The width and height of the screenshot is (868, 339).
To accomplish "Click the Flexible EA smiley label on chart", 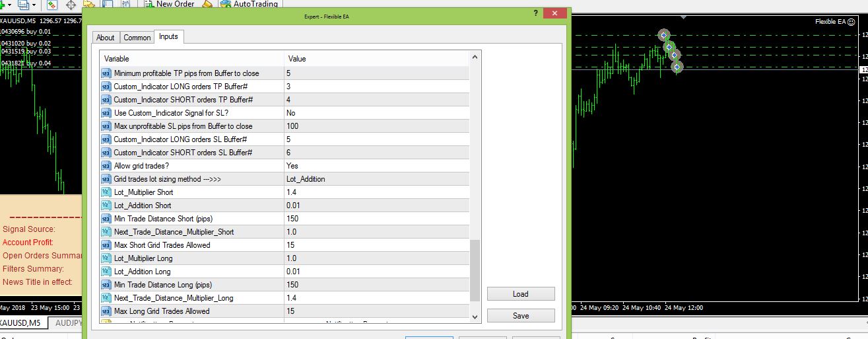I will (x=835, y=22).
